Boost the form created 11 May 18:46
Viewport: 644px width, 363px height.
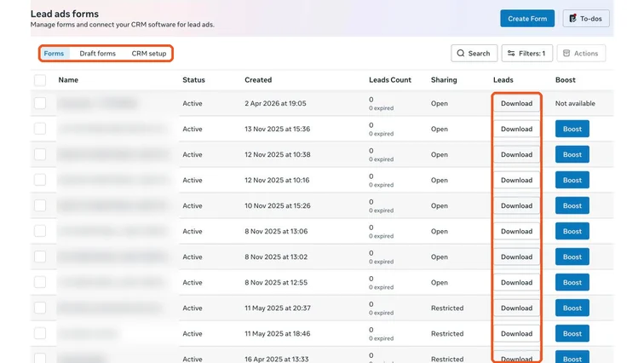tap(572, 333)
